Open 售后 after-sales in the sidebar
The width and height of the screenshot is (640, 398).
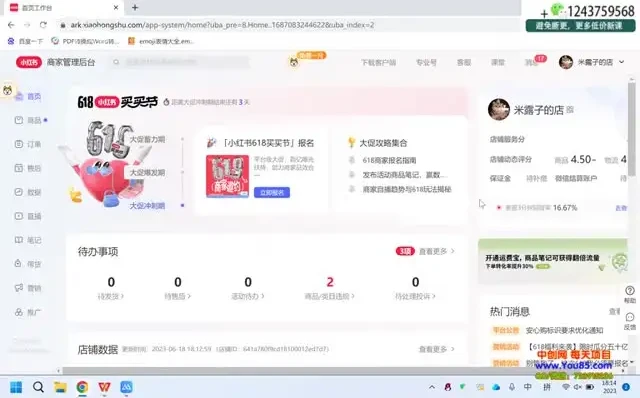pos(29,168)
